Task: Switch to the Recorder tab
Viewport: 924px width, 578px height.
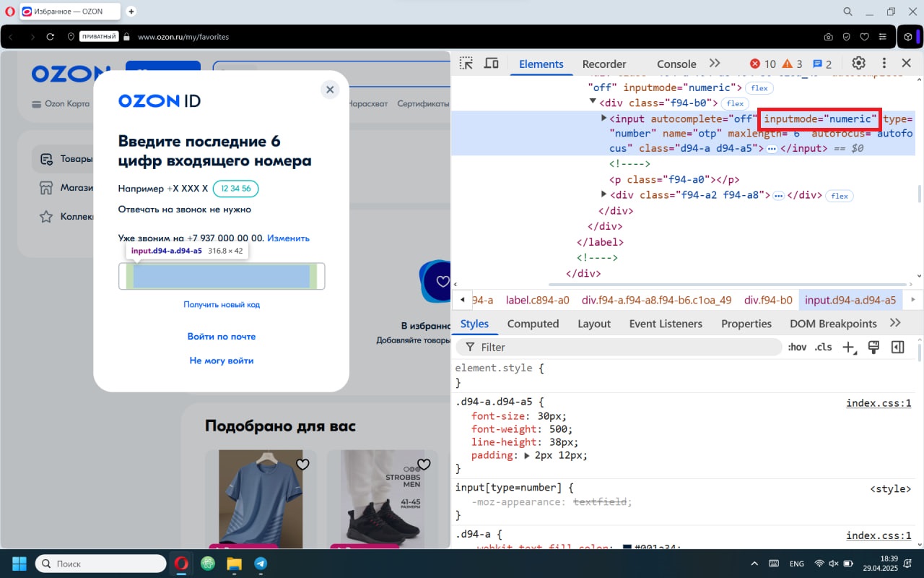Action: tap(604, 64)
